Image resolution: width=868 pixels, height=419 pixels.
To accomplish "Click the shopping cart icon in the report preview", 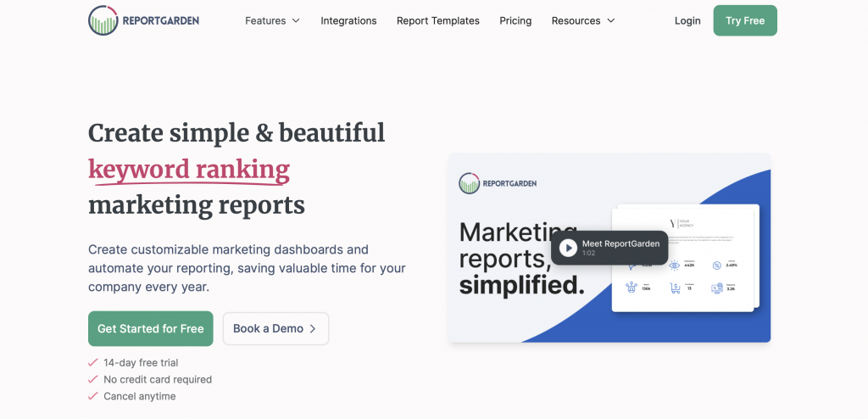I will point(676,288).
